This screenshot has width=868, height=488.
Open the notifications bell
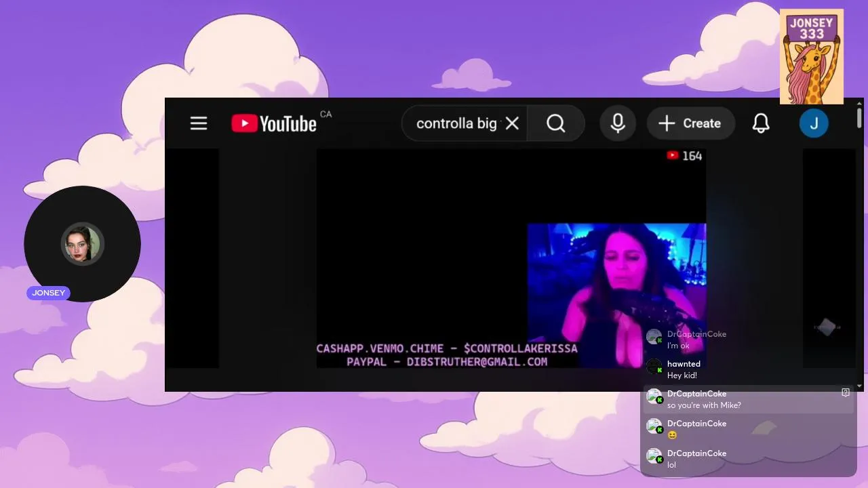tap(761, 123)
